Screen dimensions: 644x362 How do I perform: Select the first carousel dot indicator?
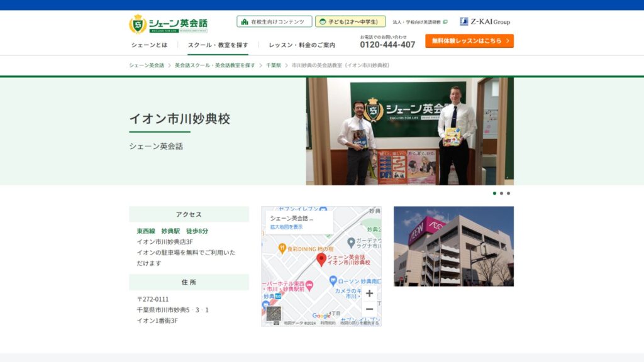pos(494,194)
